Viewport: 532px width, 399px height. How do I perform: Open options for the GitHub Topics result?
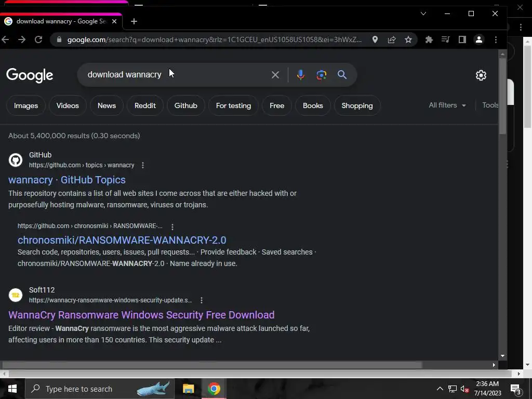click(x=143, y=165)
